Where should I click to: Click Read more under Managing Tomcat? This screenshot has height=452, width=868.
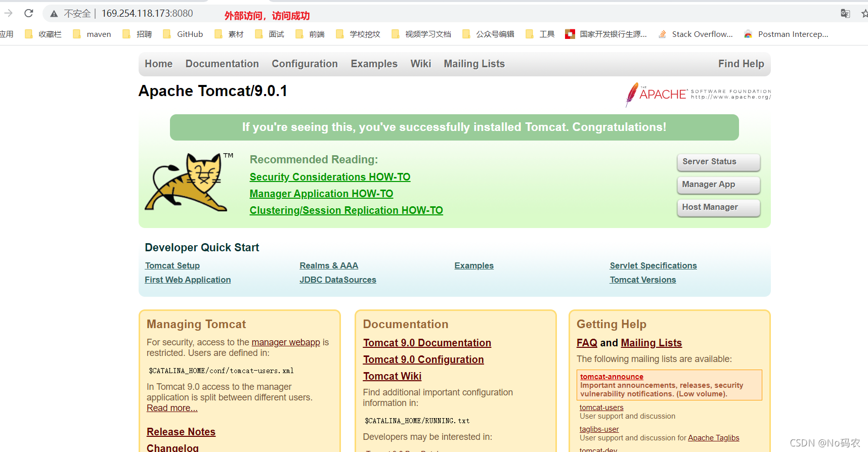click(172, 408)
